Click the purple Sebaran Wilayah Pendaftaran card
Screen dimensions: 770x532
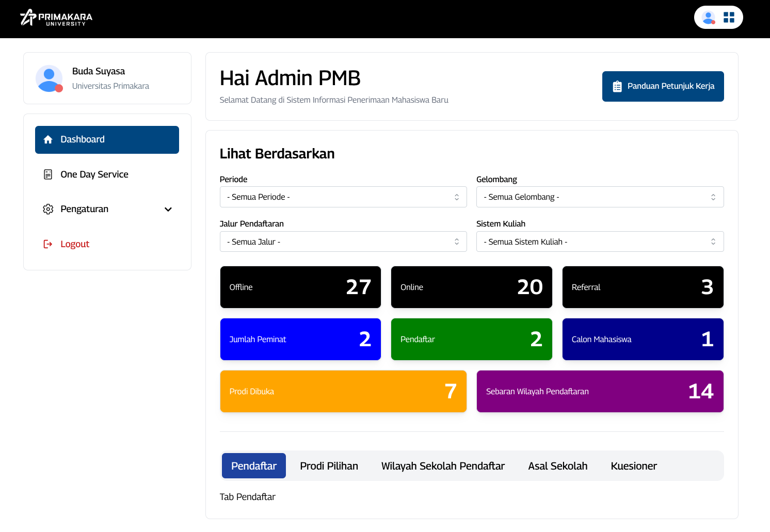(x=600, y=391)
